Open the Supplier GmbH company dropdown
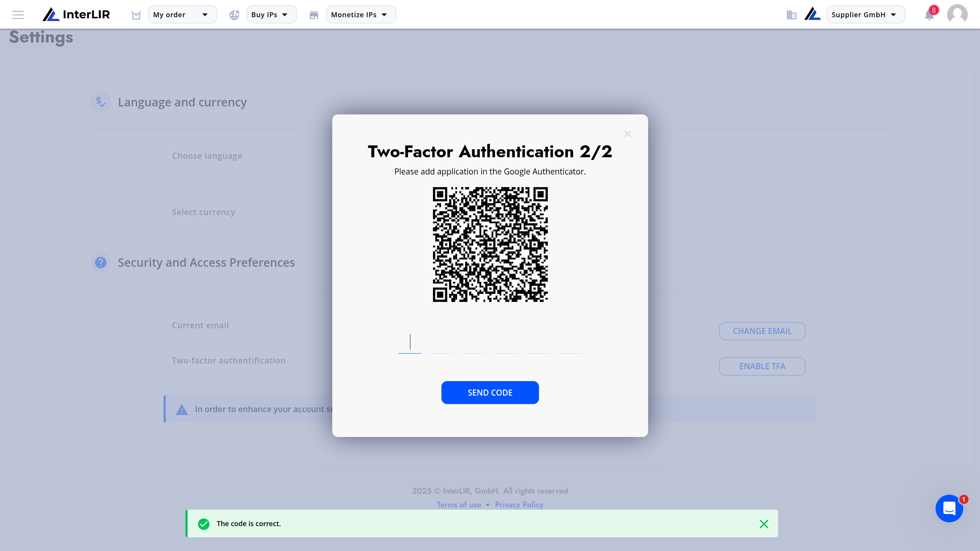The height and width of the screenshot is (551, 980). [x=866, y=15]
